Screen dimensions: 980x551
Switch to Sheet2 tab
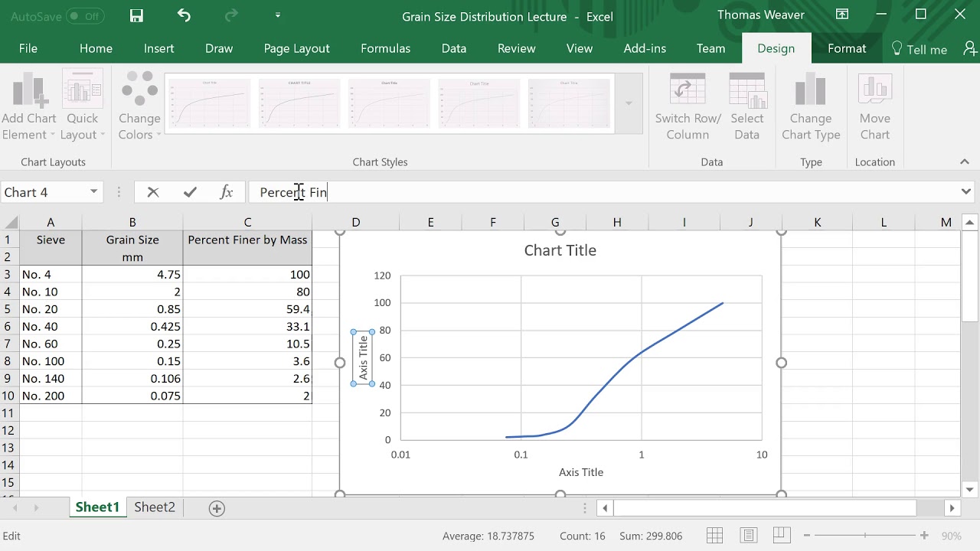(155, 507)
